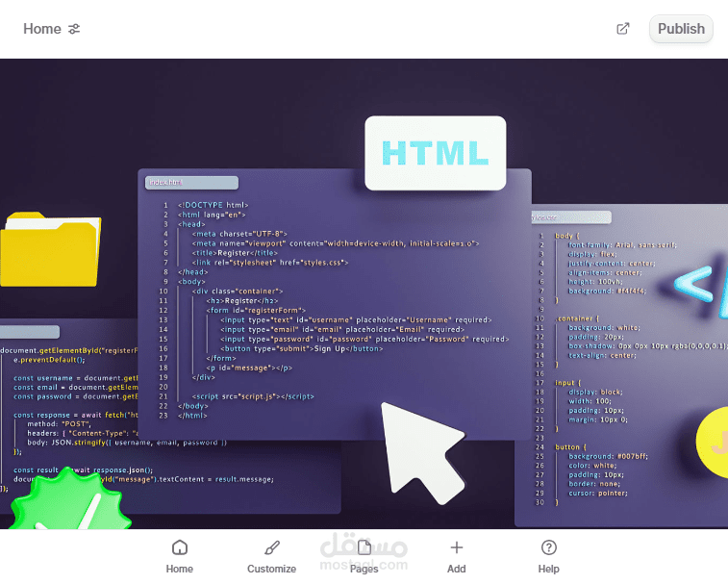
Task: Click the HTML code hero image
Action: point(364,293)
